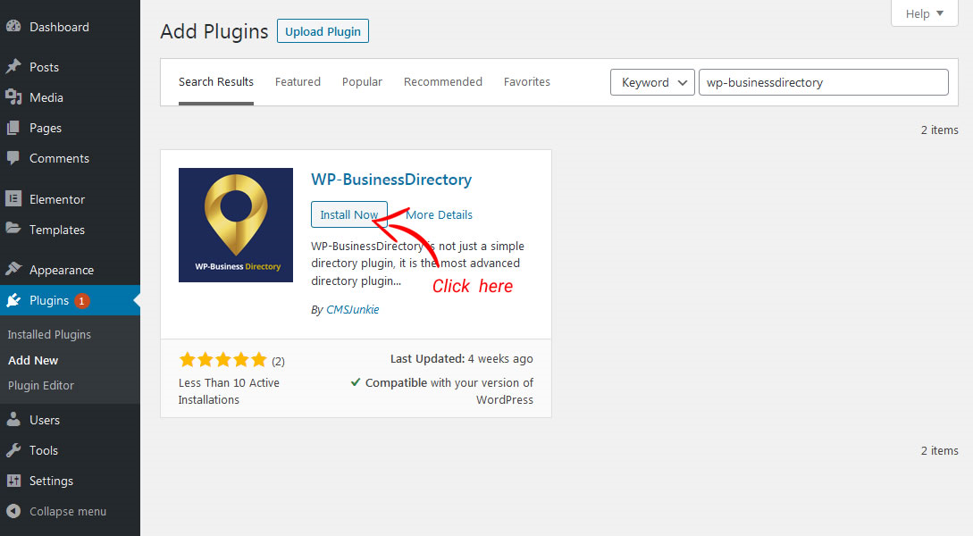Screen dimensions: 973x536
Task: Click the Templates folder icon
Action: pos(13,228)
